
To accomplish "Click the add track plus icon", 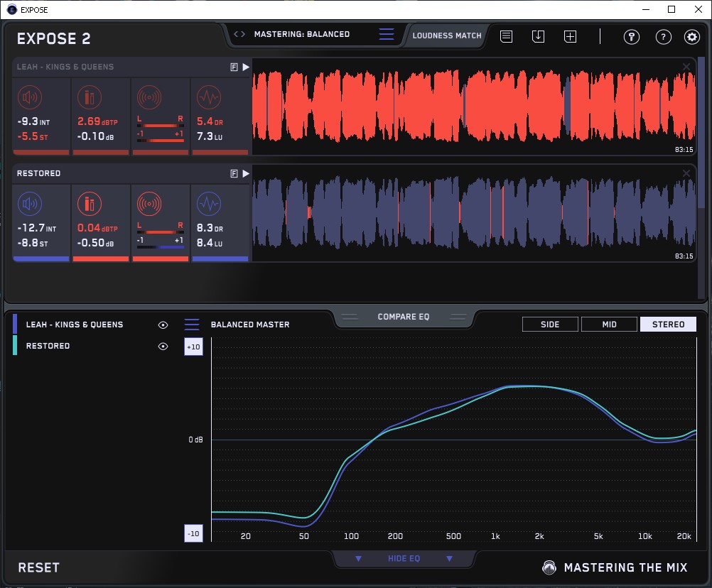I will tap(571, 36).
